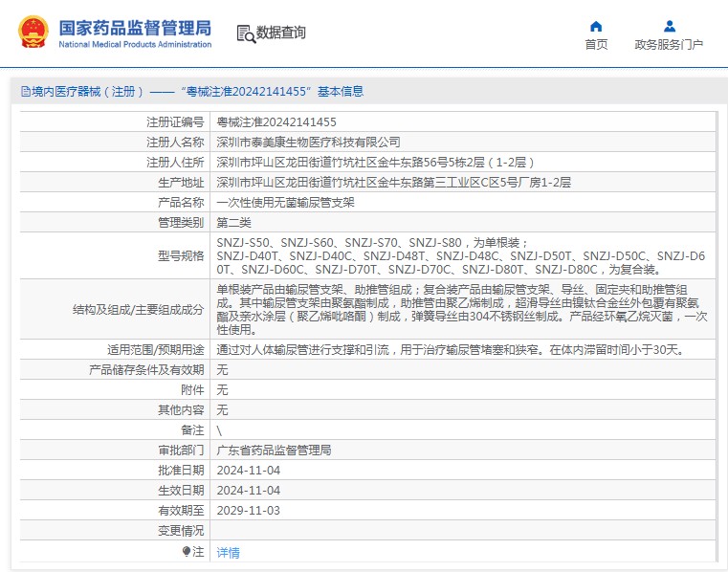
Task: Click the structure description starting 单根装产品
Action: pyautogui.click(x=462, y=309)
